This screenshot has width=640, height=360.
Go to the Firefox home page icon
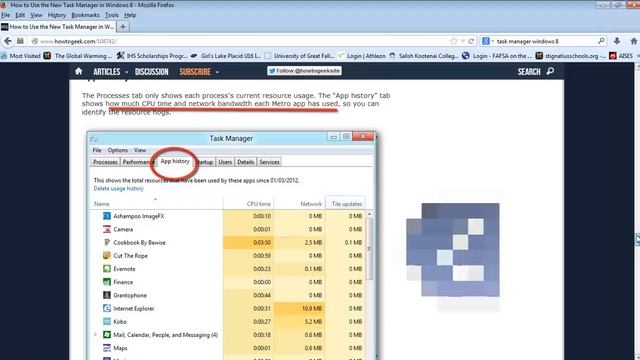(x=634, y=41)
